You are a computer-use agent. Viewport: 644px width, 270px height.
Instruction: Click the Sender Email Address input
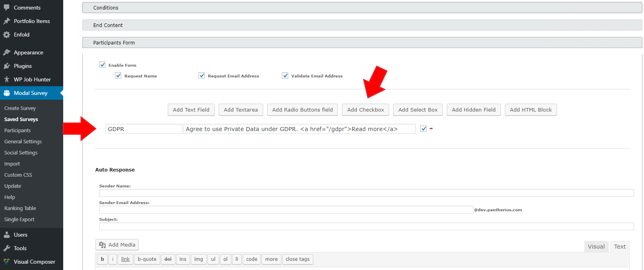[x=286, y=210]
